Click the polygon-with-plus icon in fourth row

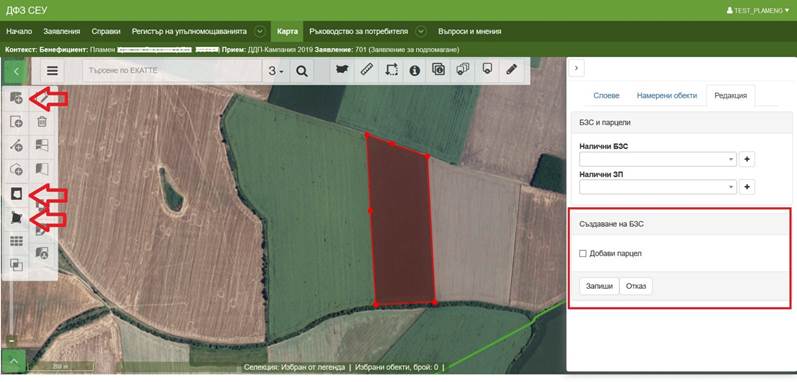[x=17, y=170]
